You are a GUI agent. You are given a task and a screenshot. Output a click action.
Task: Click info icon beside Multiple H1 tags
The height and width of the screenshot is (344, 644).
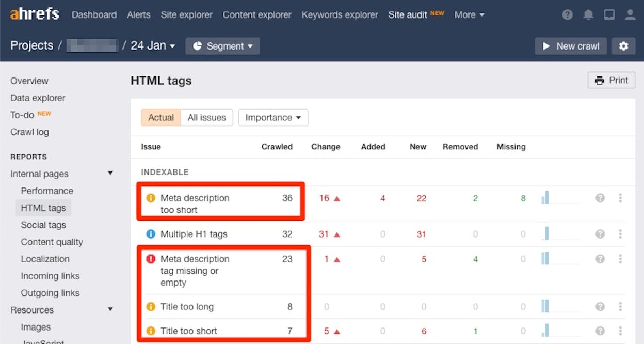151,234
